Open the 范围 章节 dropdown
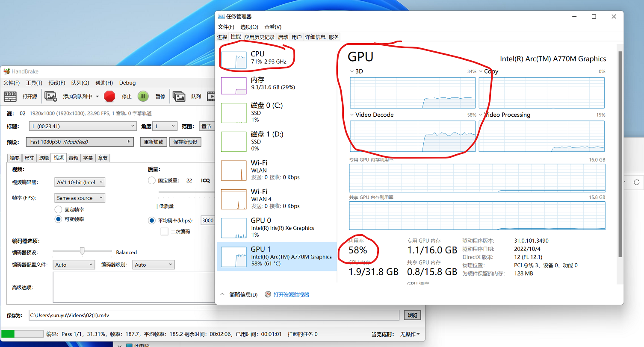Screen dimensions: 644x347 click(207, 126)
